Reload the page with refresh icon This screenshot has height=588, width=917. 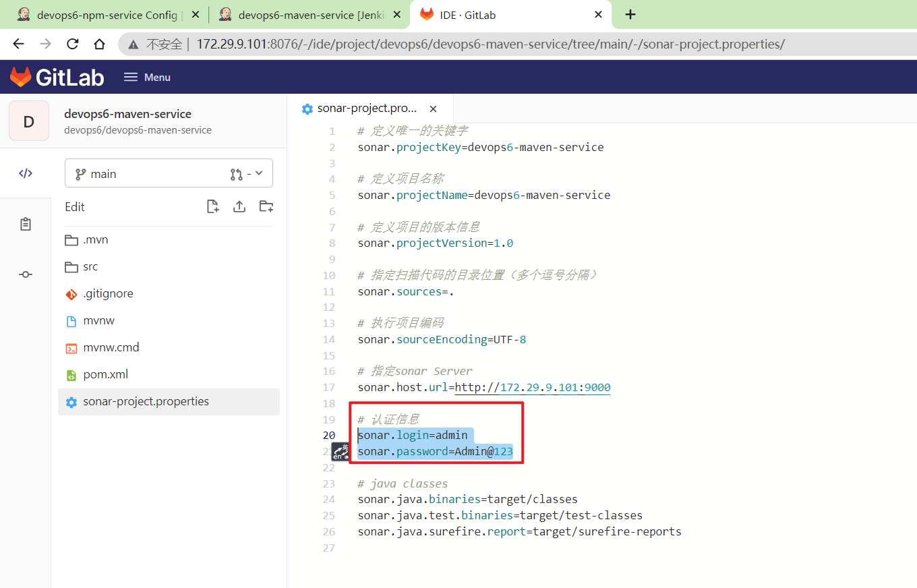72,45
